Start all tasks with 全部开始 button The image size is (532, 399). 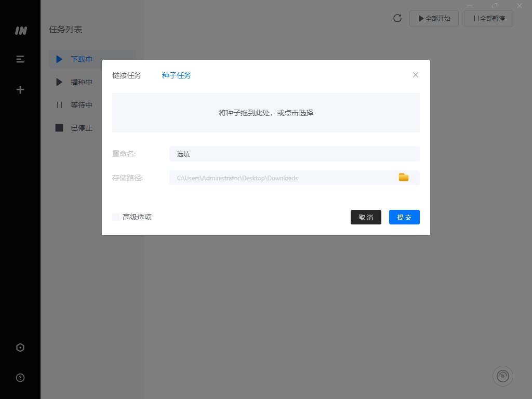tap(434, 18)
